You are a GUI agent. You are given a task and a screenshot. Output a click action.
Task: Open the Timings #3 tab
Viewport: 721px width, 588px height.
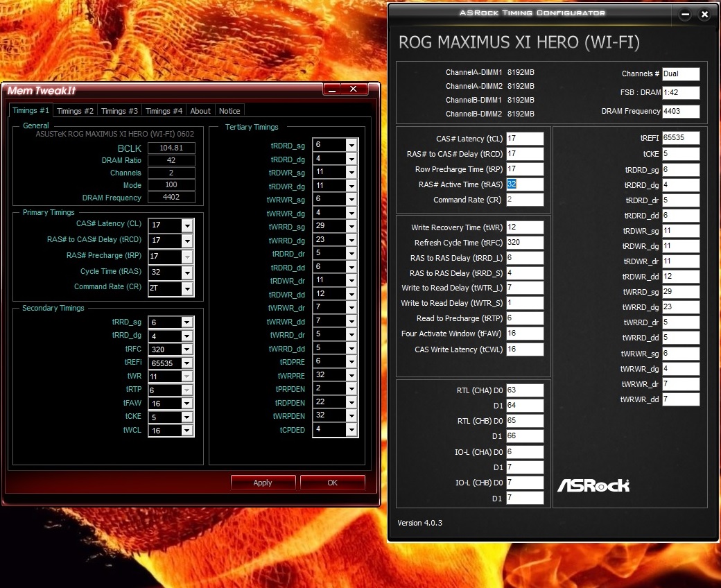pyautogui.click(x=119, y=111)
